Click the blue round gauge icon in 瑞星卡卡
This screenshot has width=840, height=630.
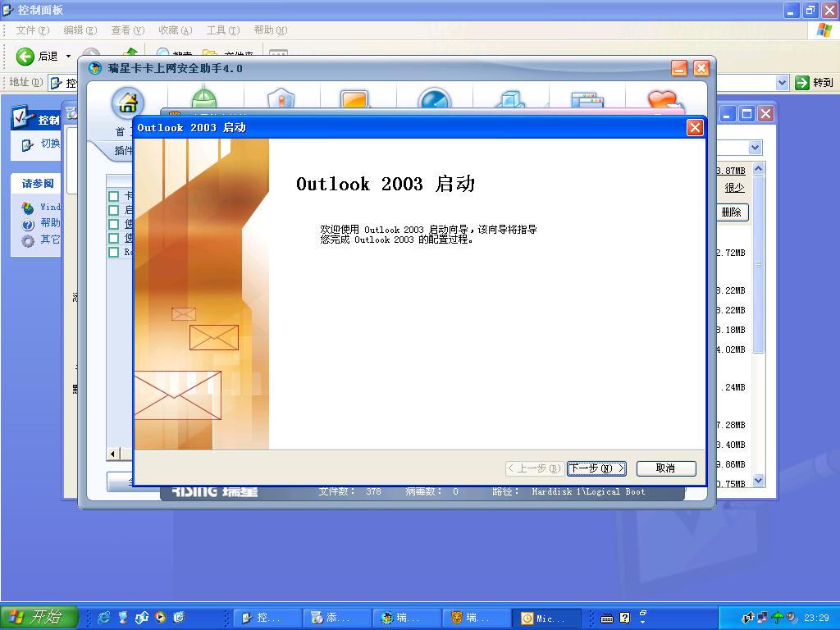pyautogui.click(x=435, y=99)
